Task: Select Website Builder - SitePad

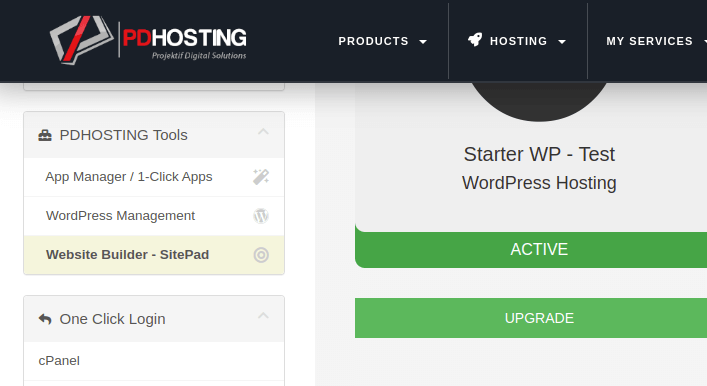Action: click(x=154, y=255)
